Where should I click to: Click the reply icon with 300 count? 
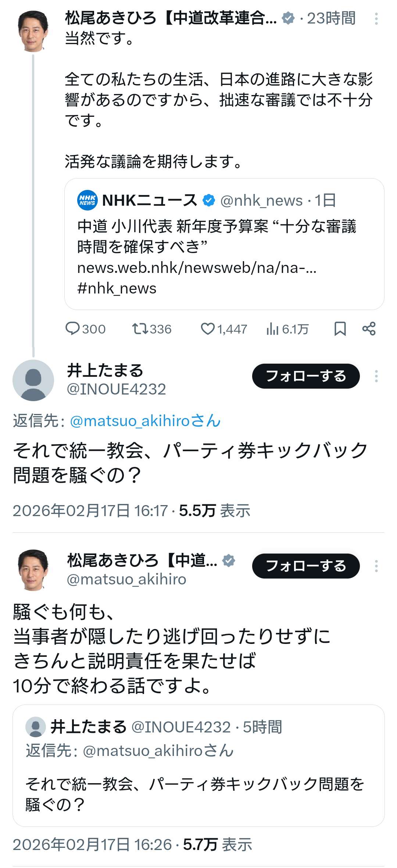(72, 329)
